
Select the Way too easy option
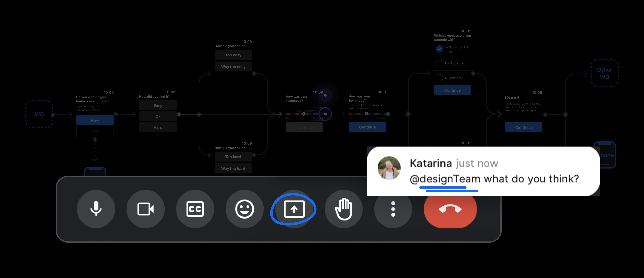tap(233, 67)
